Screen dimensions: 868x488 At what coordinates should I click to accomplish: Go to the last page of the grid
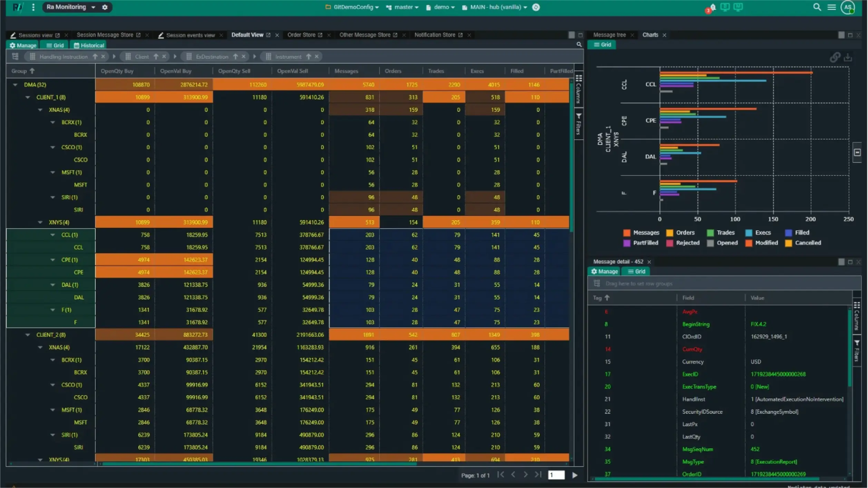click(538, 475)
